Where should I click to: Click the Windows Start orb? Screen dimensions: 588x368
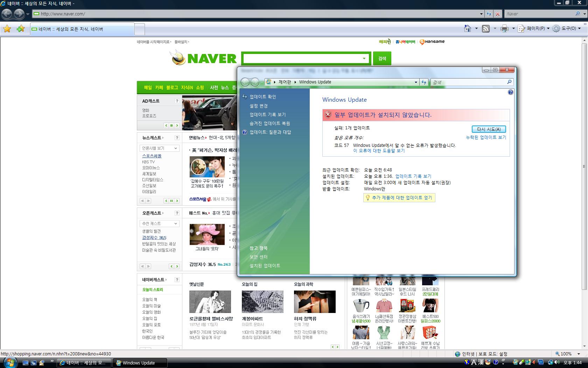9,362
